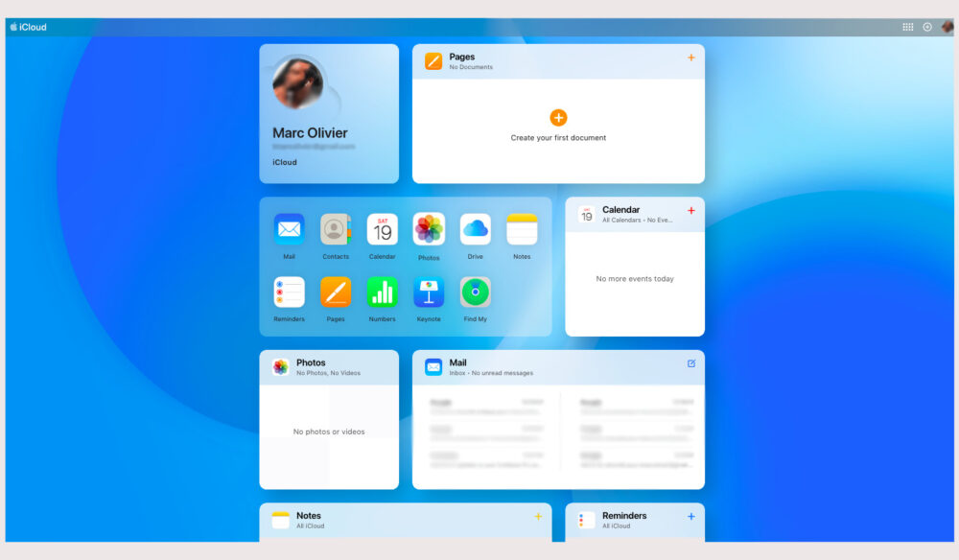Click the Reminders tile header icon
The width and height of the screenshot is (959, 560).
click(x=587, y=520)
